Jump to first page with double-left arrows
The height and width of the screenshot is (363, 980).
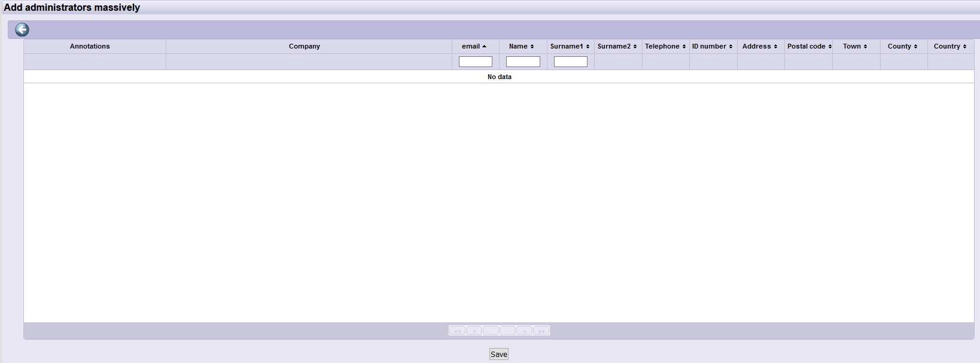457,331
